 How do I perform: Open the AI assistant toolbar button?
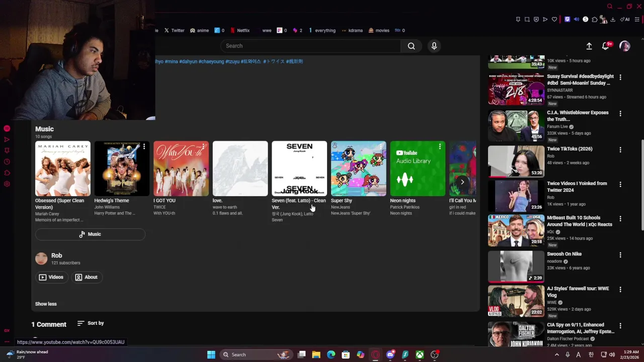coord(625,20)
